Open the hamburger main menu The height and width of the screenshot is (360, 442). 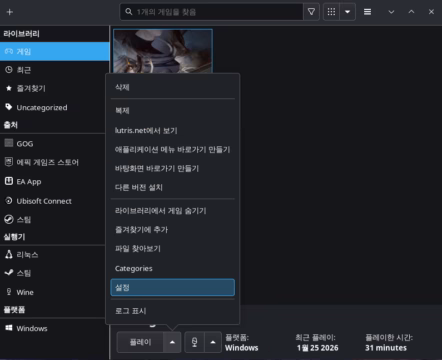[x=367, y=12]
